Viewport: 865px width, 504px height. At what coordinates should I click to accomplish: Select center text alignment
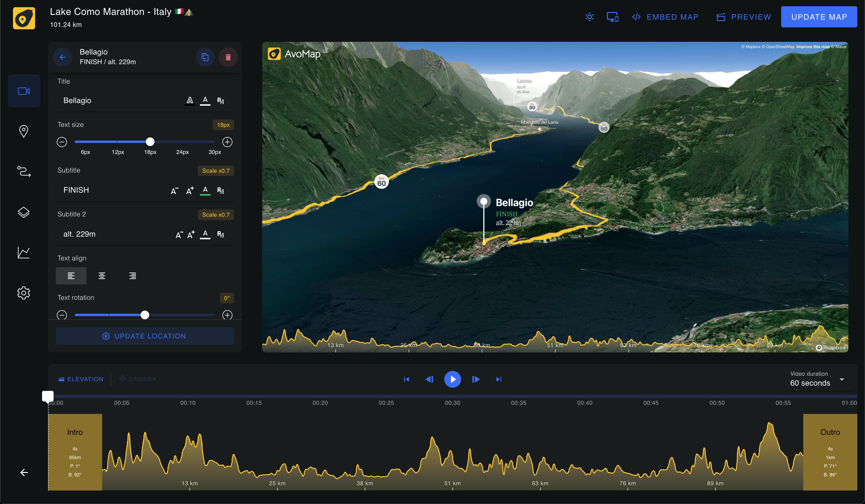pos(102,276)
